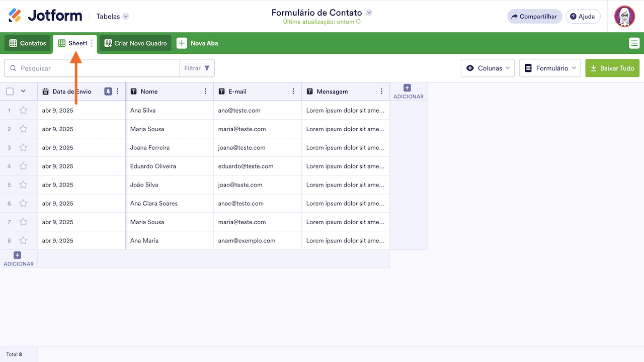Open the Formulário dropdown
644x362 pixels.
click(x=550, y=68)
